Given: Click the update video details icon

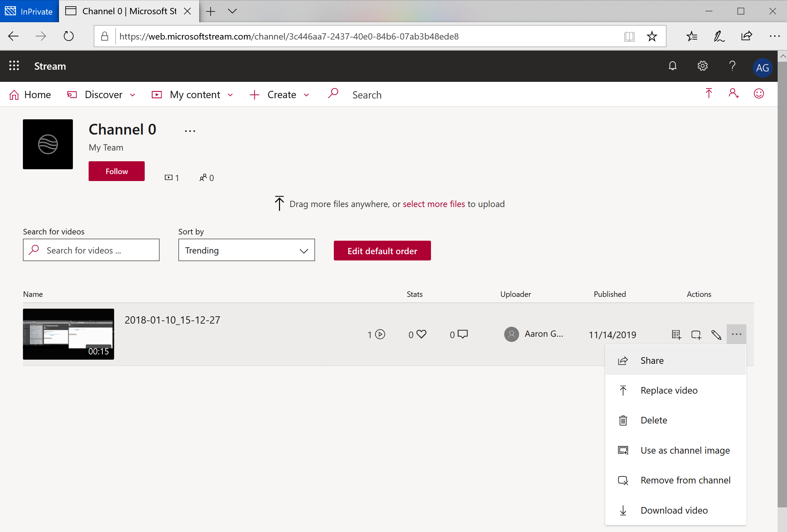Looking at the screenshot, I should pyautogui.click(x=676, y=335).
